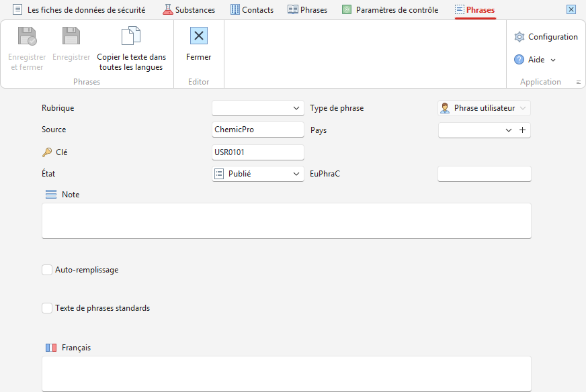
Task: Click the Français text area
Action: tap(286, 374)
